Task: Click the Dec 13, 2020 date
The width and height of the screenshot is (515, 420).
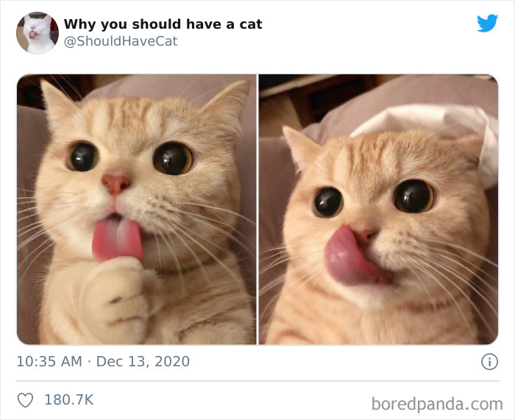Action: [143, 361]
